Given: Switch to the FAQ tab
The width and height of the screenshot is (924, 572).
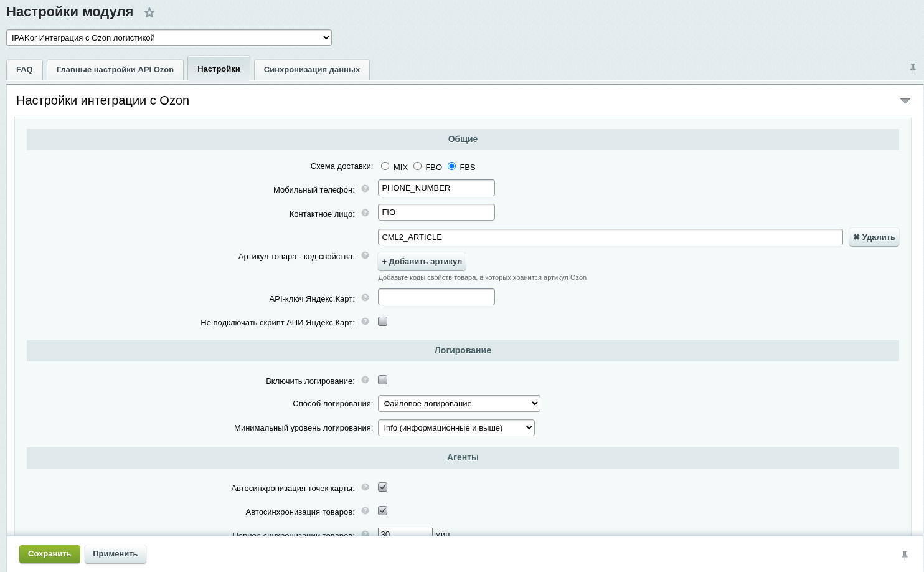Looking at the screenshot, I should pos(24,70).
